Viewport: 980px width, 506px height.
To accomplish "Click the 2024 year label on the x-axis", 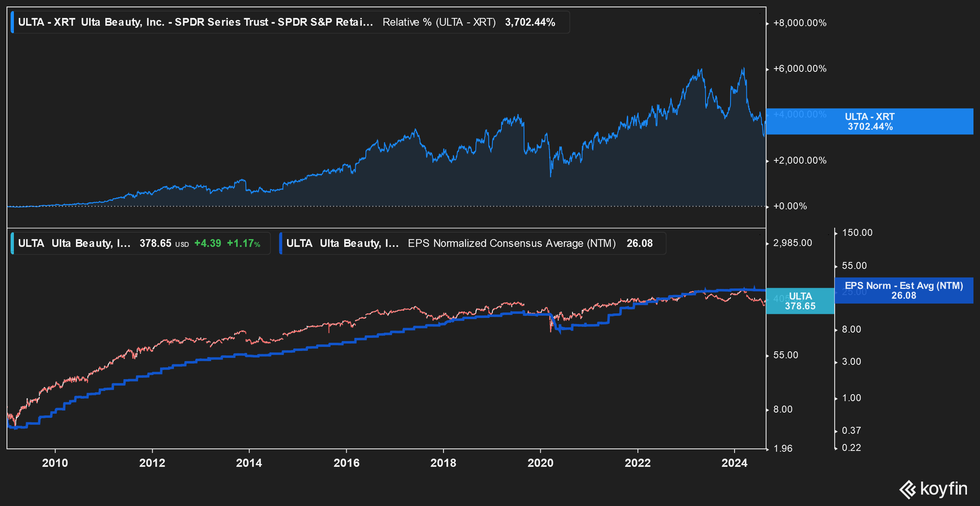I will click(x=735, y=463).
